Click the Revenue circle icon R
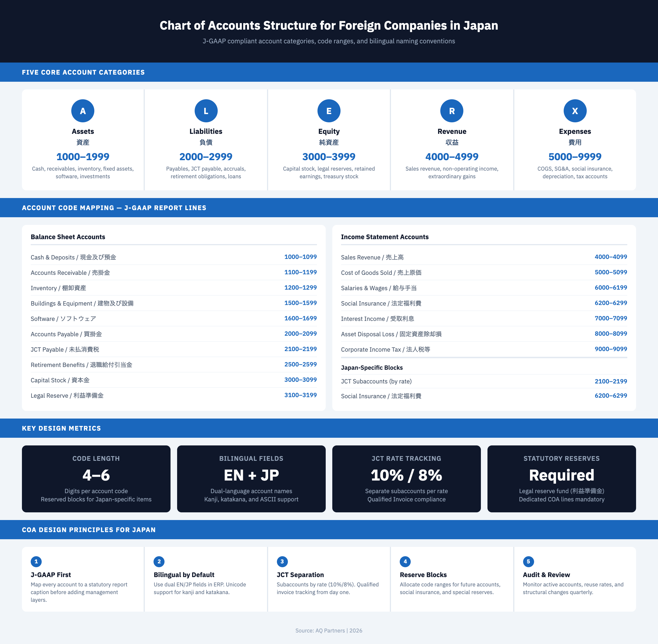The width and height of the screenshot is (658, 644). tap(452, 111)
